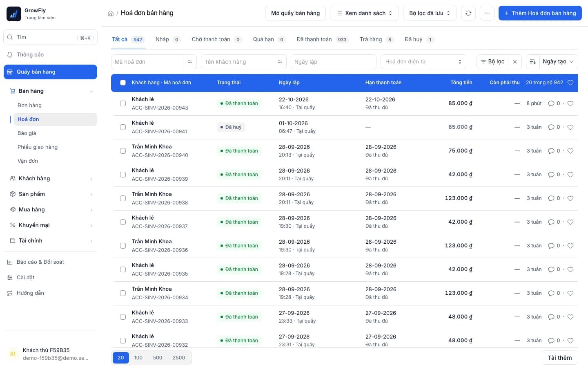Open the Xem danh sách view dropdown

point(364,13)
